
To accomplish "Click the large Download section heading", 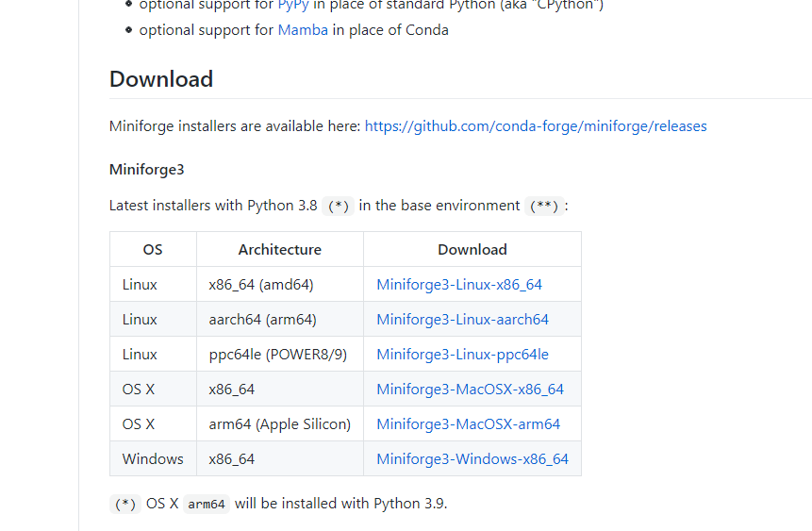I will [x=161, y=79].
